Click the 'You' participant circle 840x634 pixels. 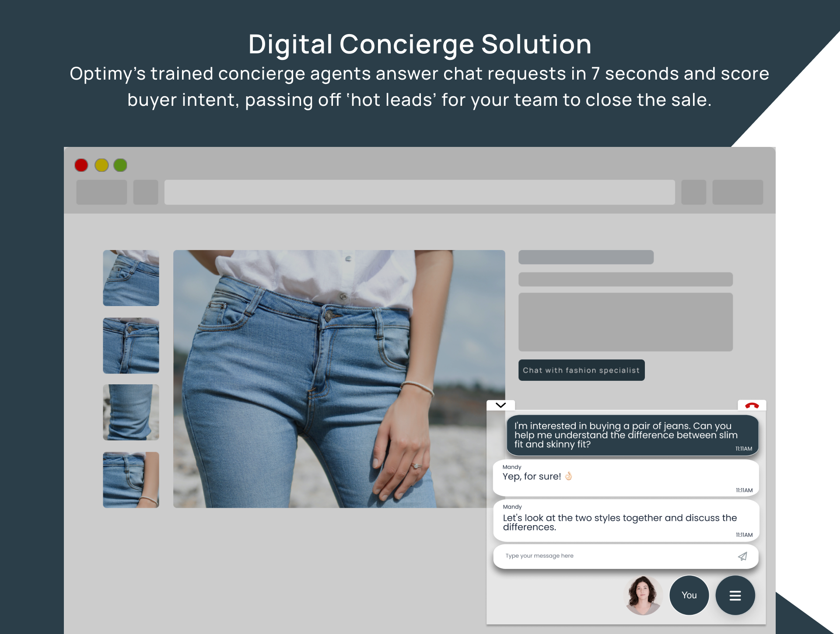(689, 595)
